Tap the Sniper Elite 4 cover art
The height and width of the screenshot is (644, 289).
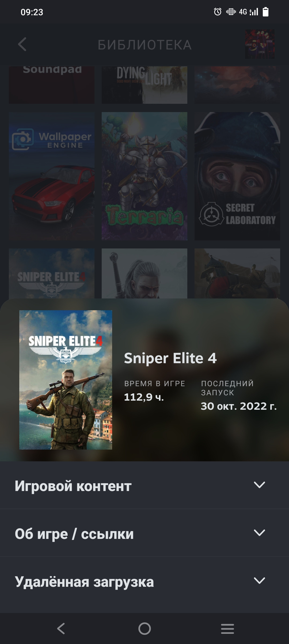(x=66, y=380)
